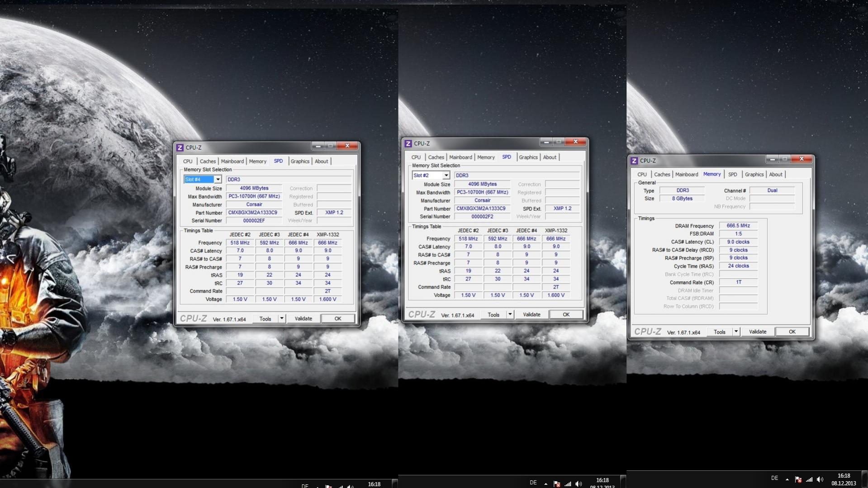The image size is (868, 488).
Task: Select the serial number 000002EF
Action: pos(254,221)
